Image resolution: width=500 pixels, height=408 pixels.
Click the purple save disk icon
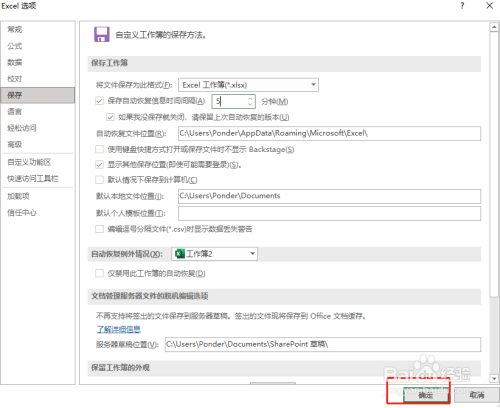coord(102,34)
